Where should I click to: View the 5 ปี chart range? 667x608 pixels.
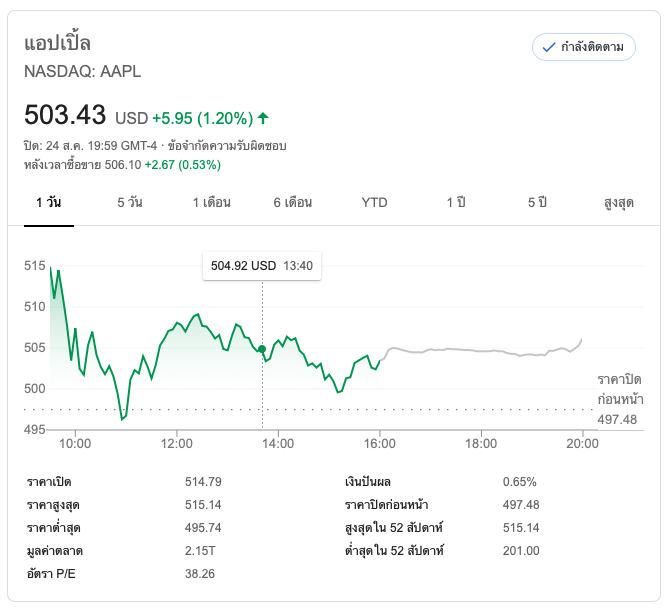(537, 202)
